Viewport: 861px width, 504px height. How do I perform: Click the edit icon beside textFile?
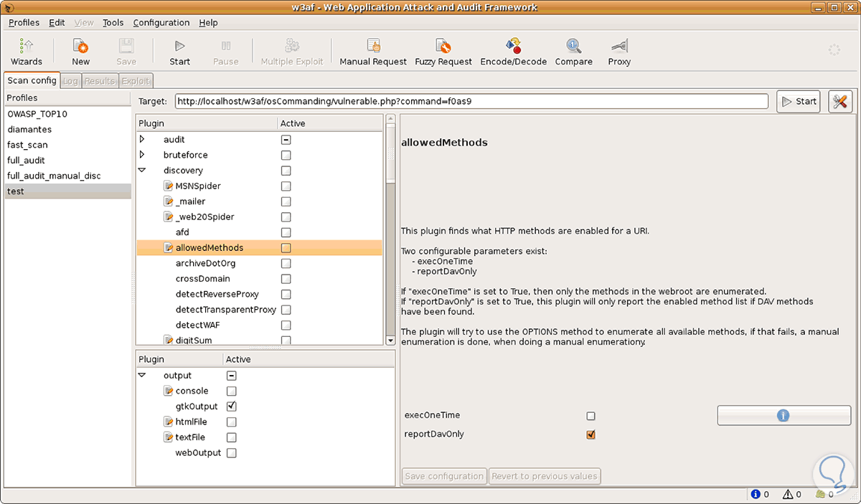pos(169,437)
